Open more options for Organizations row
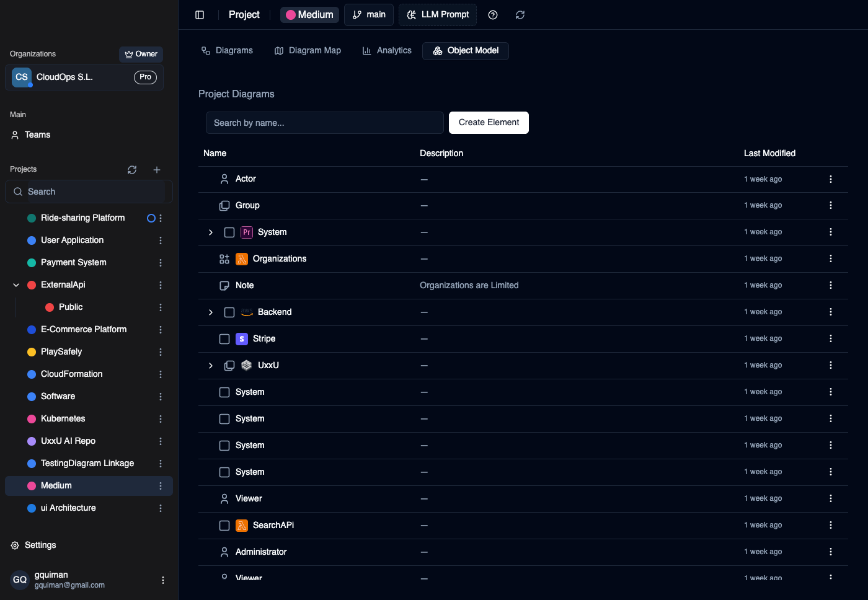868x600 pixels. click(831, 258)
